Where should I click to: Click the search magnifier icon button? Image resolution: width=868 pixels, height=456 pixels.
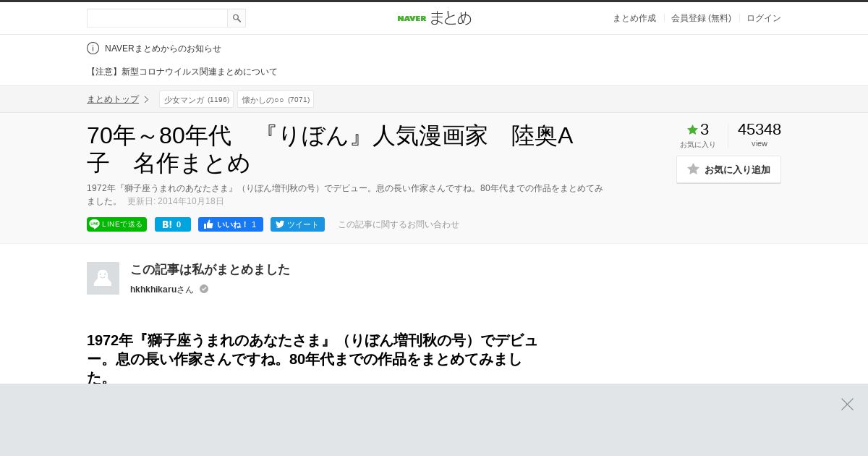coord(237,18)
